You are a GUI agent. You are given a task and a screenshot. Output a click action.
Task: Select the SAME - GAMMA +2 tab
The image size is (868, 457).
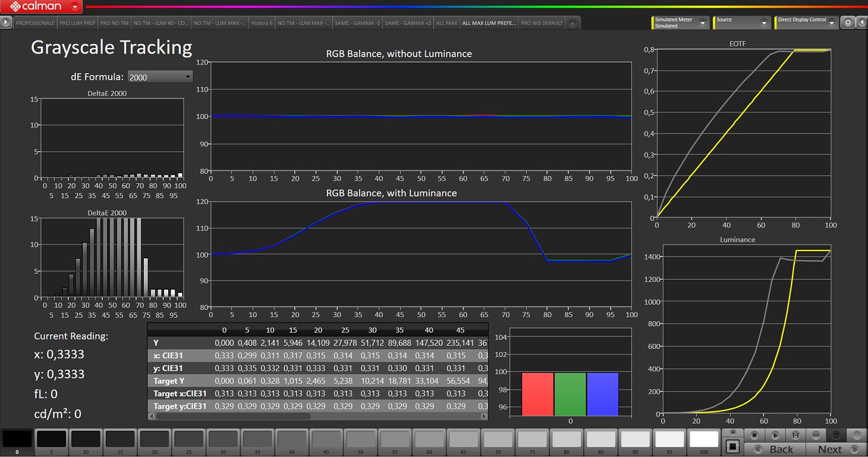(408, 23)
